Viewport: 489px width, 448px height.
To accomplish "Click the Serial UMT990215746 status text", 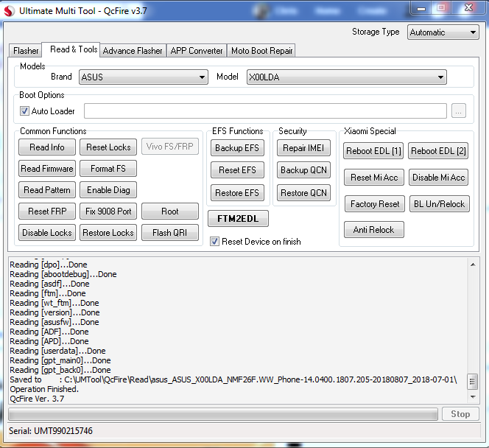I will [51, 431].
